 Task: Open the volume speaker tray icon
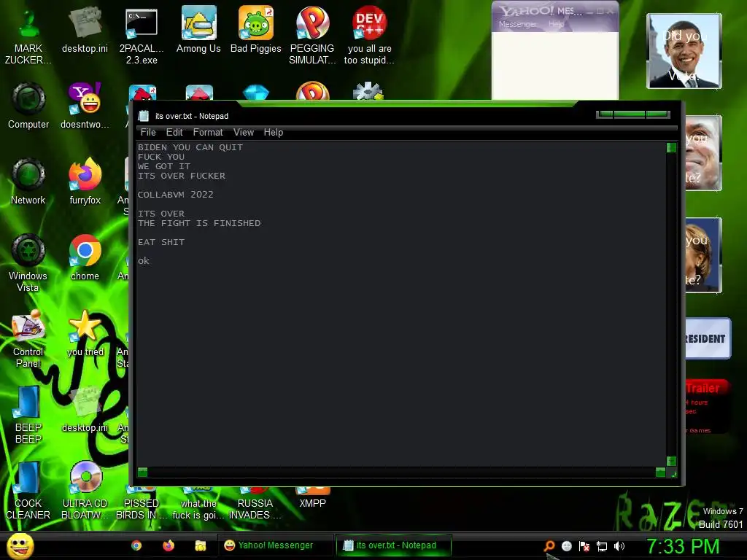point(619,546)
